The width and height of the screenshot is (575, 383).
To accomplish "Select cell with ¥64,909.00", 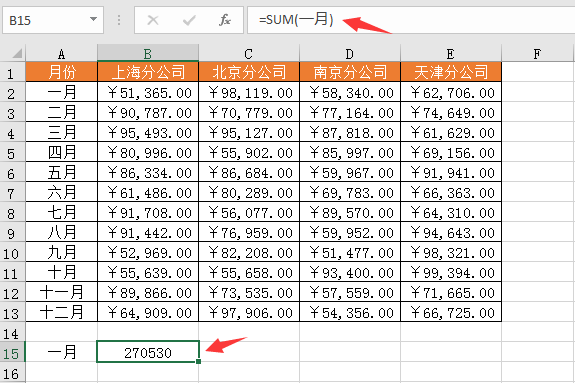I will point(148,312).
